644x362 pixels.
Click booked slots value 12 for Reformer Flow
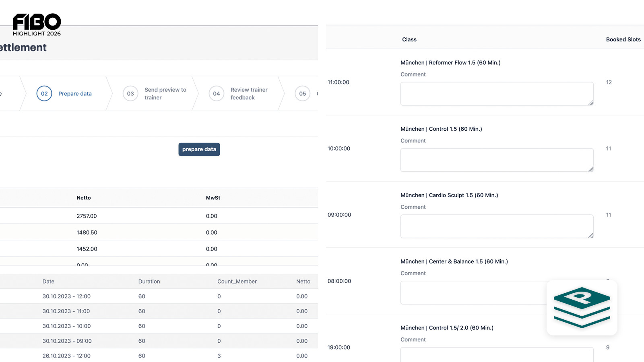(x=609, y=82)
